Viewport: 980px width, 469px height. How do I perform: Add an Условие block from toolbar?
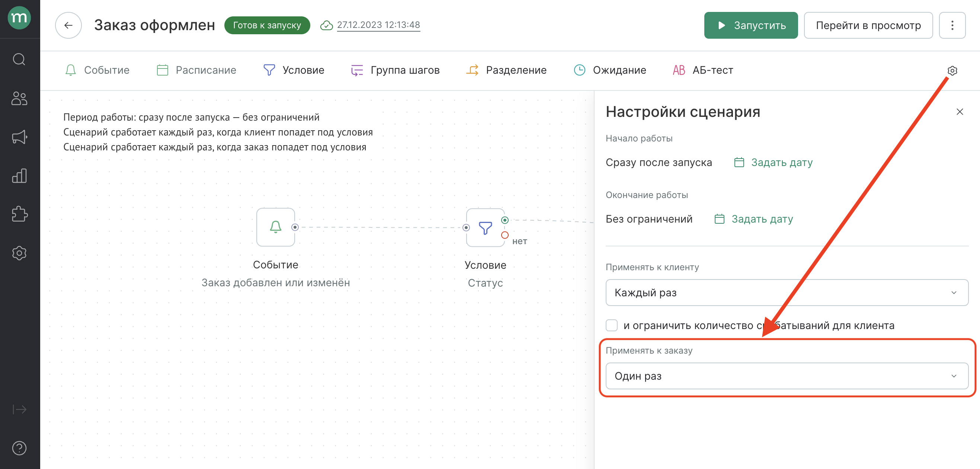pyautogui.click(x=294, y=70)
